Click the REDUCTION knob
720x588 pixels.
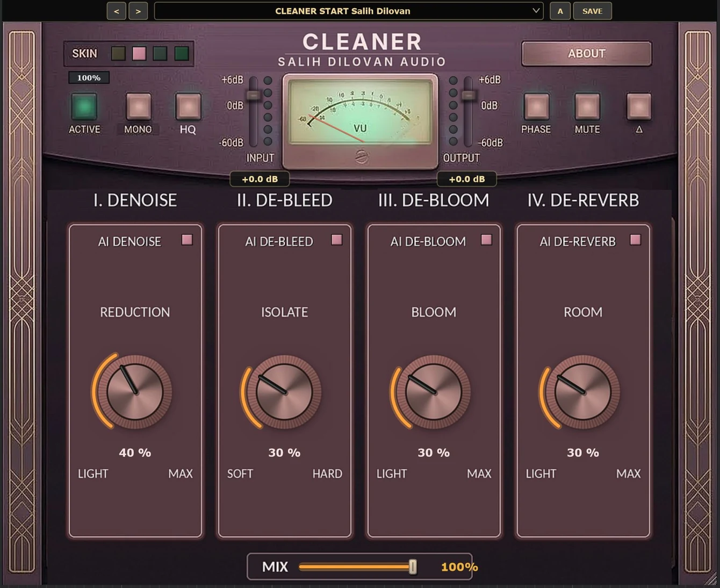(135, 392)
